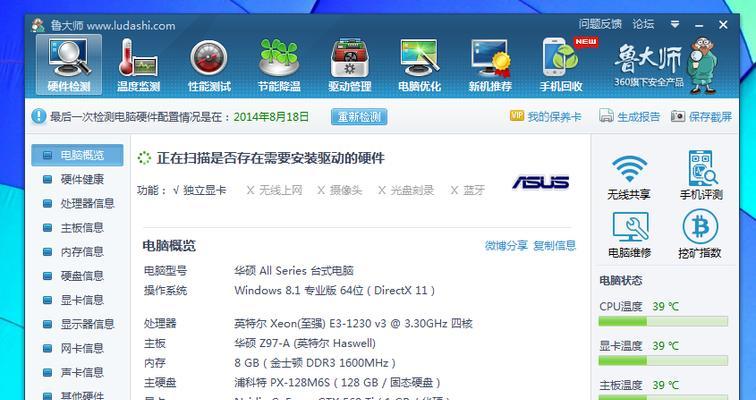The height and width of the screenshot is (400, 756).
Task: Open the 硬件检测 hardware detection tool
Action: (69, 65)
